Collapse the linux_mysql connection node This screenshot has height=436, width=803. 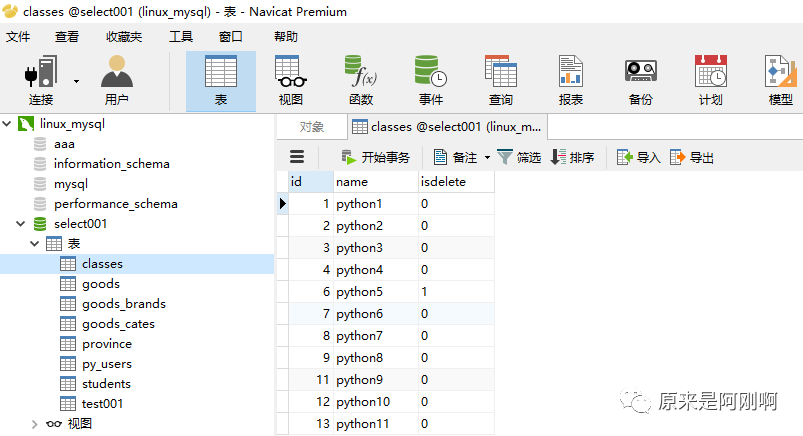coord(7,123)
